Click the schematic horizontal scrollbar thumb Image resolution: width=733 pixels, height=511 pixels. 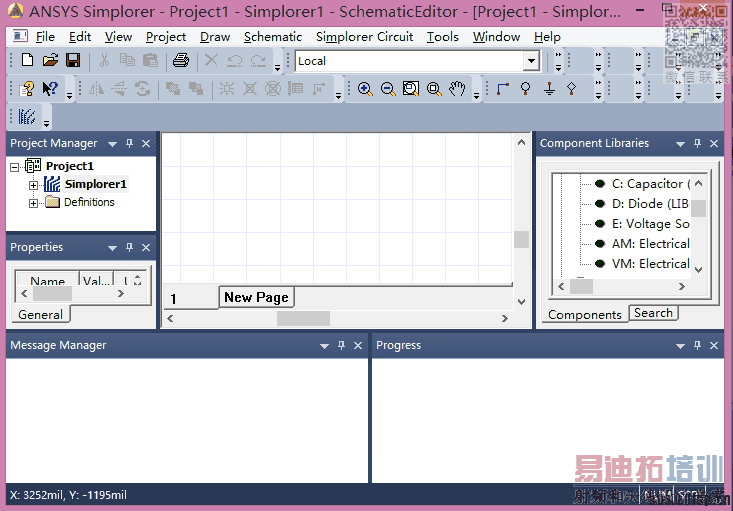[x=303, y=318]
